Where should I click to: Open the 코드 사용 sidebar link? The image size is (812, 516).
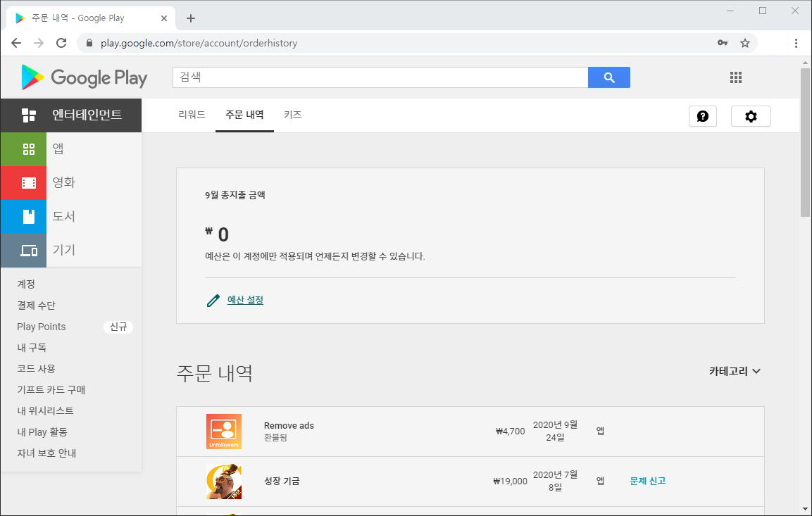click(36, 369)
